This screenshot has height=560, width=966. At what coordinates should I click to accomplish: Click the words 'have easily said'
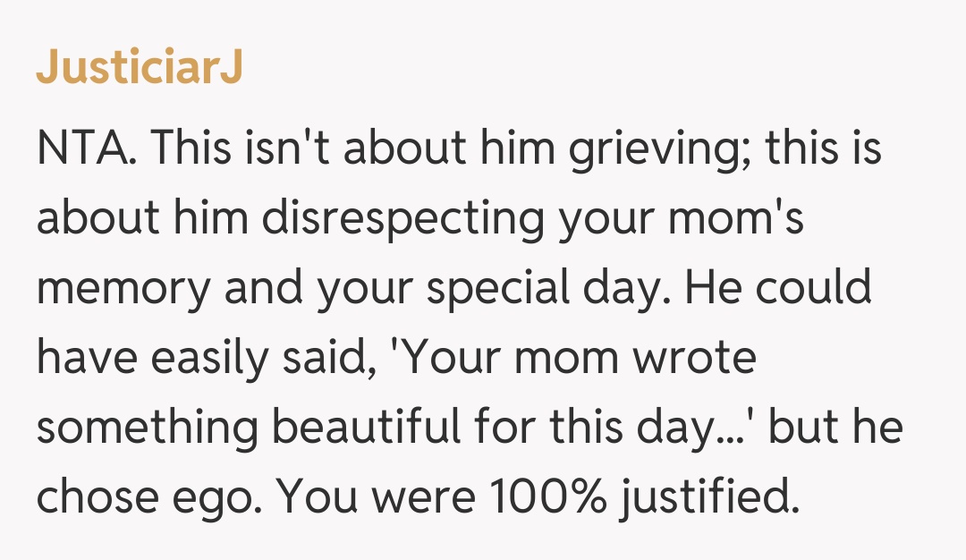pos(186,359)
